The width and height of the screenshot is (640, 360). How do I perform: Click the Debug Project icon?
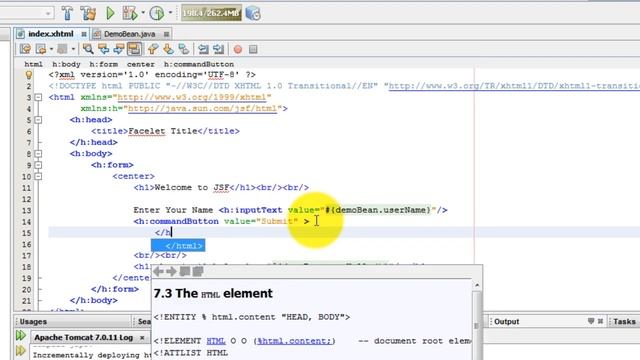[130, 13]
